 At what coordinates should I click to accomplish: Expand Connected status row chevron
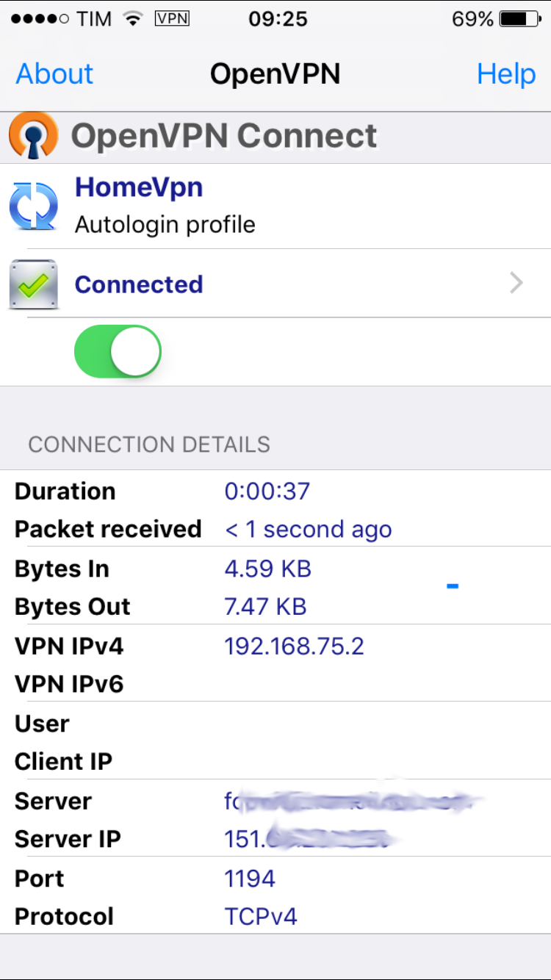(516, 284)
